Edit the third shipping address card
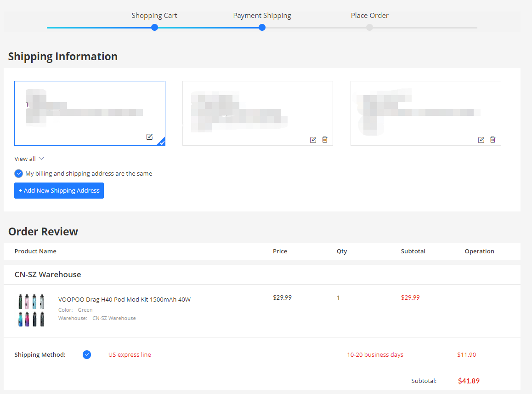The height and width of the screenshot is (394, 532). tap(481, 140)
